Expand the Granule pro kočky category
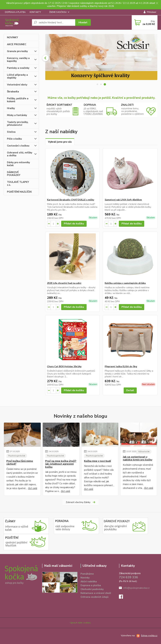Image resolution: width=161 pixels, height=644 pixels. point(35,51)
